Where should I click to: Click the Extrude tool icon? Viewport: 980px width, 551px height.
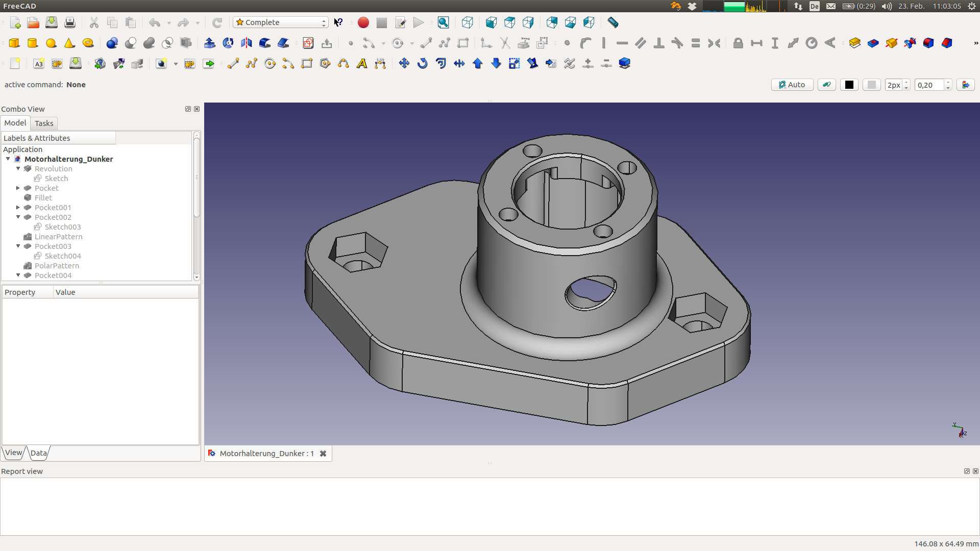coord(209,43)
